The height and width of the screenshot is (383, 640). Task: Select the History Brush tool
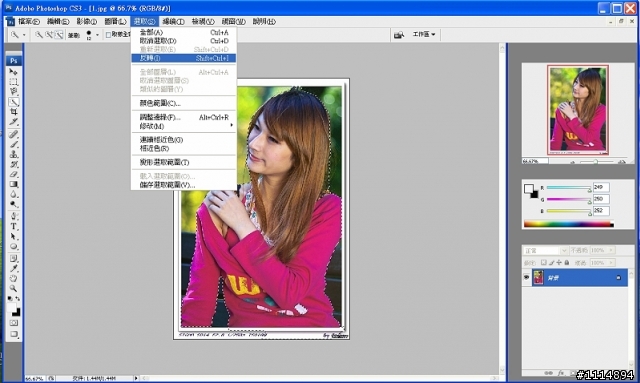pos(13,164)
